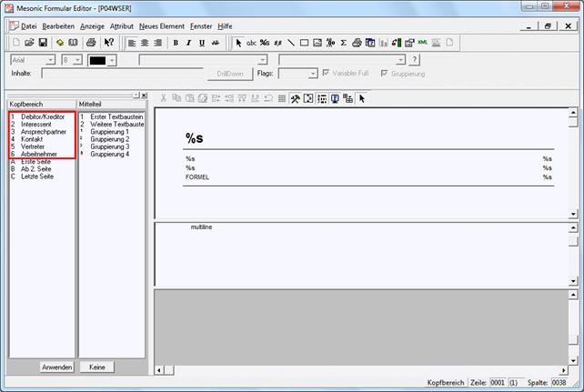The width and height of the screenshot is (584, 392).
Task: Select the line drawing tool
Action: (291, 43)
